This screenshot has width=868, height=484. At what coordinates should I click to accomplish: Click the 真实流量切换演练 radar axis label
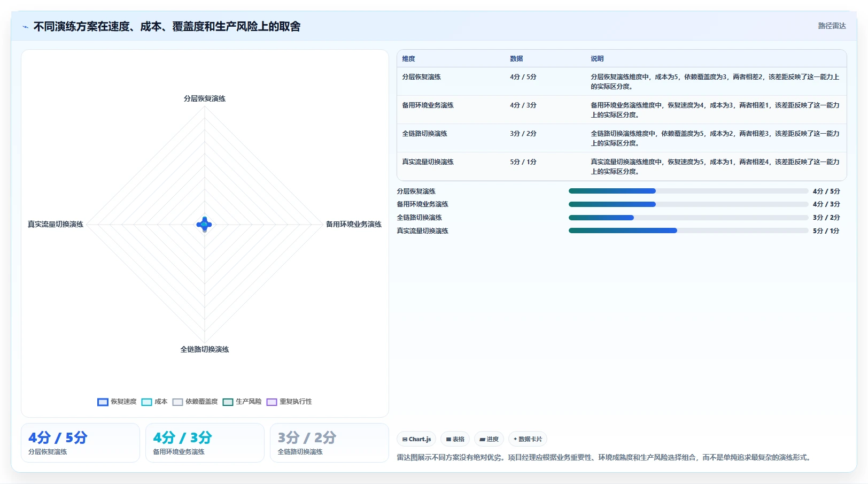click(56, 224)
